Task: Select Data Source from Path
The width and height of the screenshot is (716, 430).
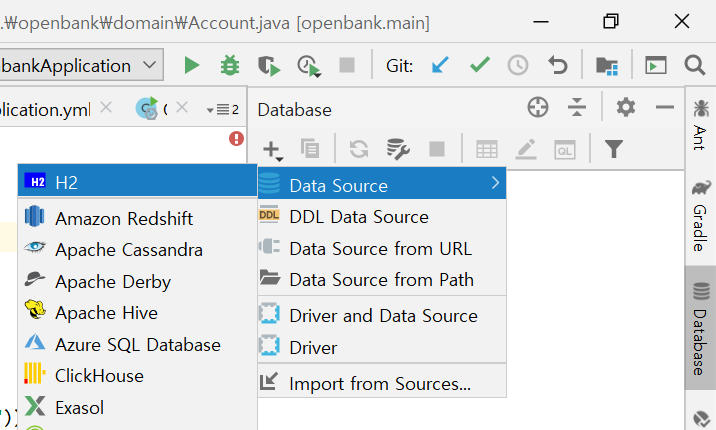Action: pos(382,280)
